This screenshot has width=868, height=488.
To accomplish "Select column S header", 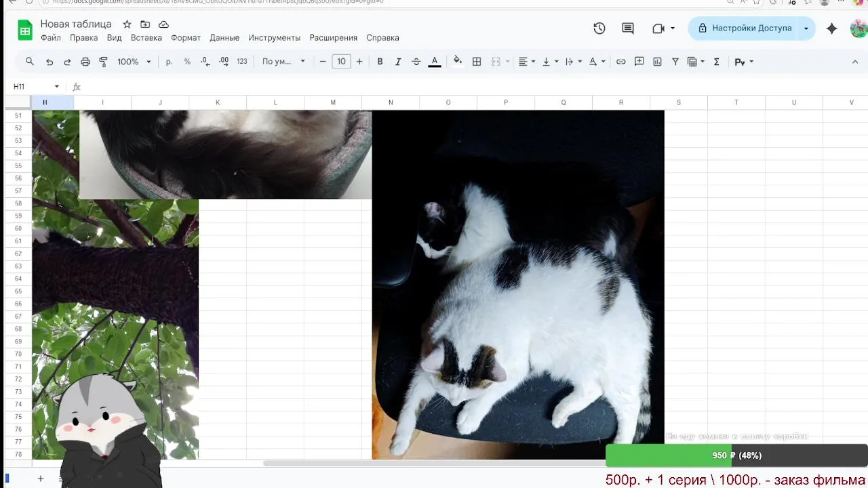I will pos(679,102).
